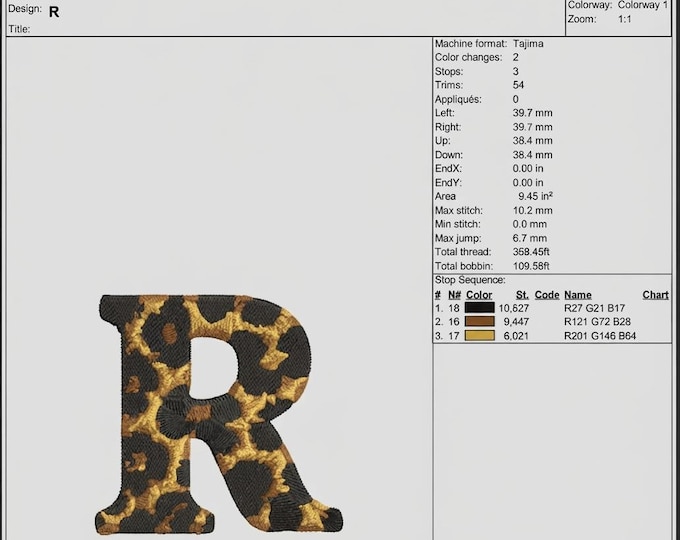Viewport: 680px width, 540px height.
Task: Click the 'Stop Sequence:' heading
Action: pyautogui.click(x=470, y=280)
